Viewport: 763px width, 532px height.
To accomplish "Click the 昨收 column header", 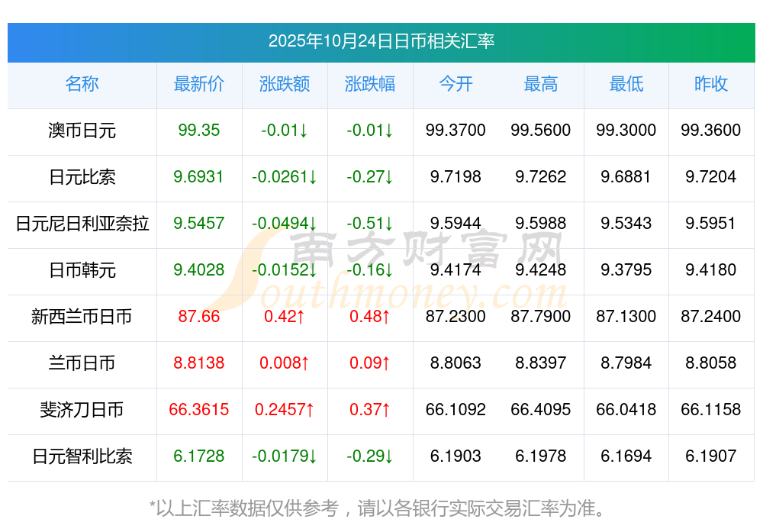I will (x=712, y=85).
